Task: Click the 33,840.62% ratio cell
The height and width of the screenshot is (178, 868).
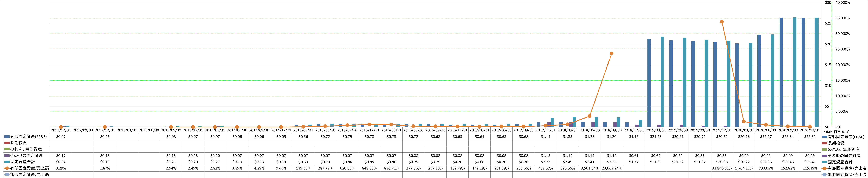Action: tap(722, 168)
